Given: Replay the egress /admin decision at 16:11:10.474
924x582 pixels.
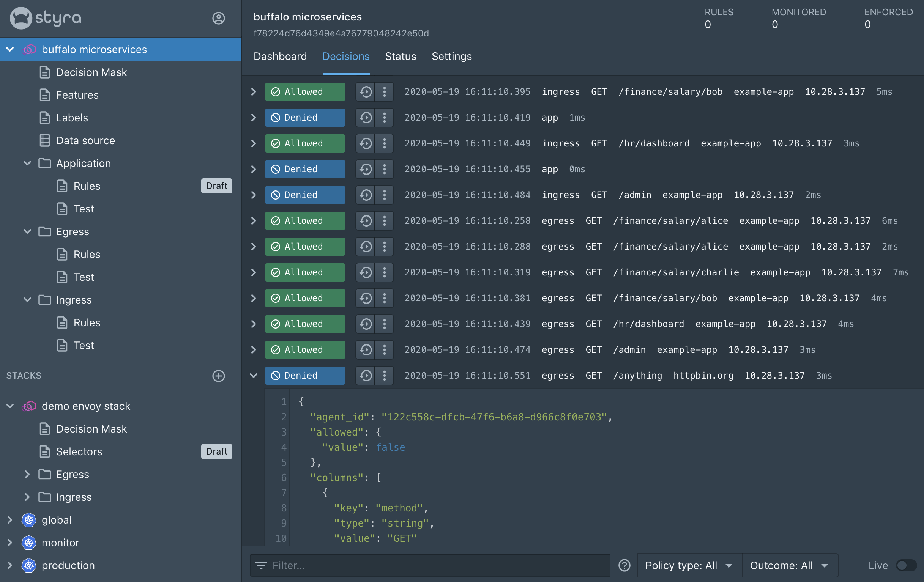Looking at the screenshot, I should pyautogui.click(x=365, y=349).
